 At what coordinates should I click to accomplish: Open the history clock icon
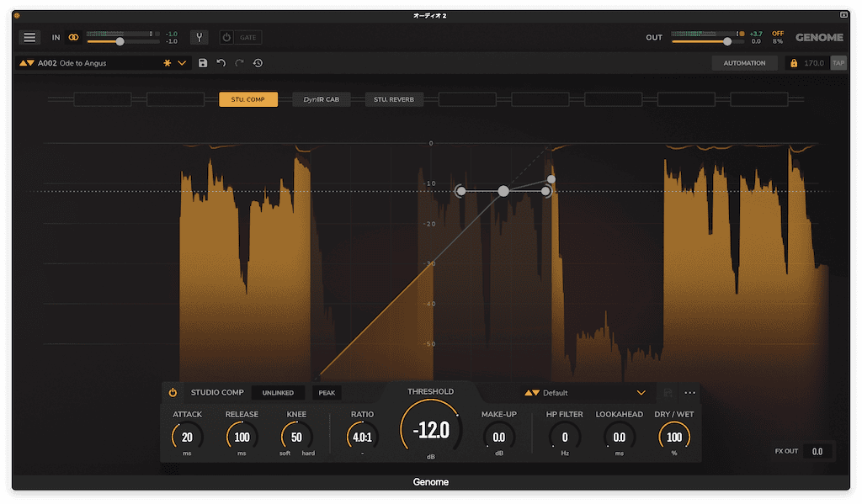258,63
